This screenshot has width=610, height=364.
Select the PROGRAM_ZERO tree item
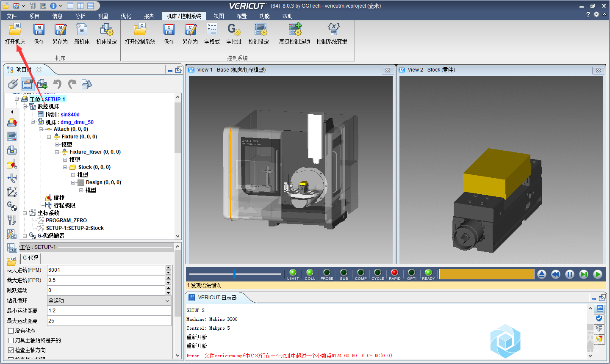[66, 221]
